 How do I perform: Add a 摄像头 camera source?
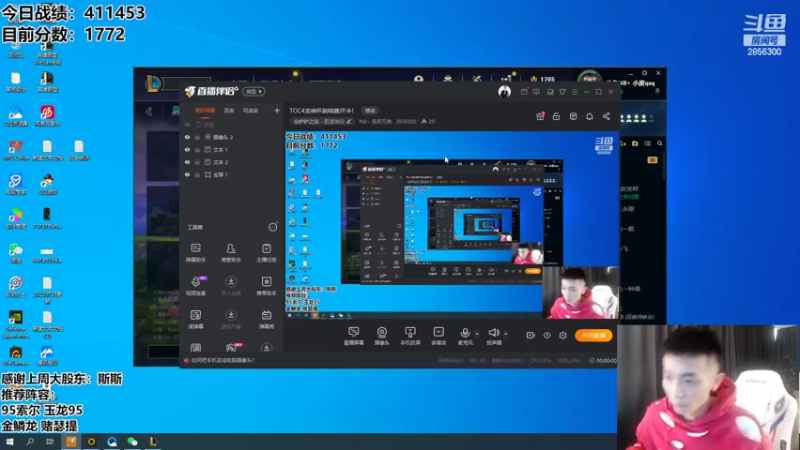pyautogui.click(x=382, y=336)
